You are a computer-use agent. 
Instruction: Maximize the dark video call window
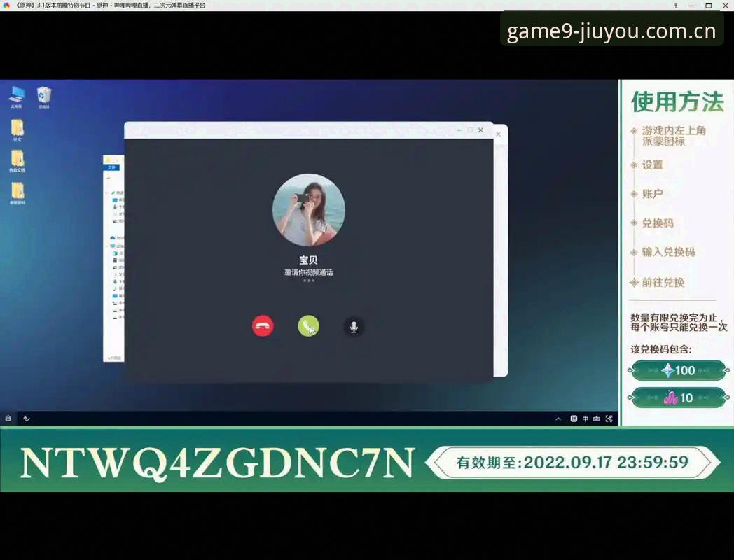[470, 130]
